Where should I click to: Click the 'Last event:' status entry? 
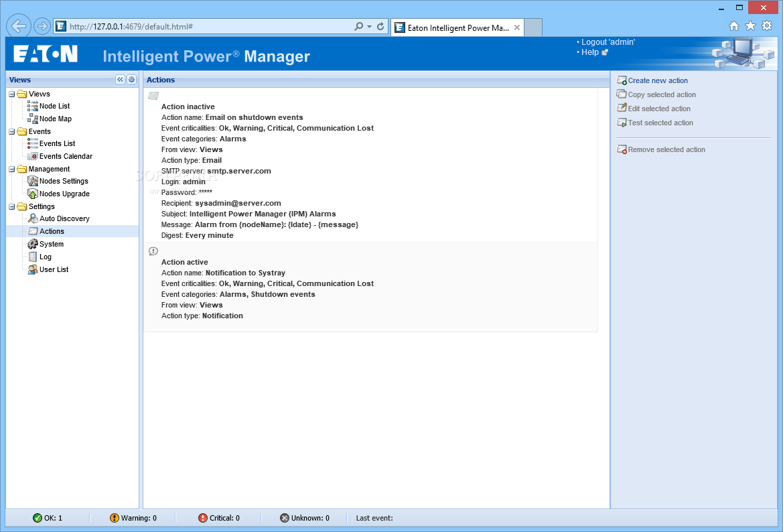coord(374,518)
